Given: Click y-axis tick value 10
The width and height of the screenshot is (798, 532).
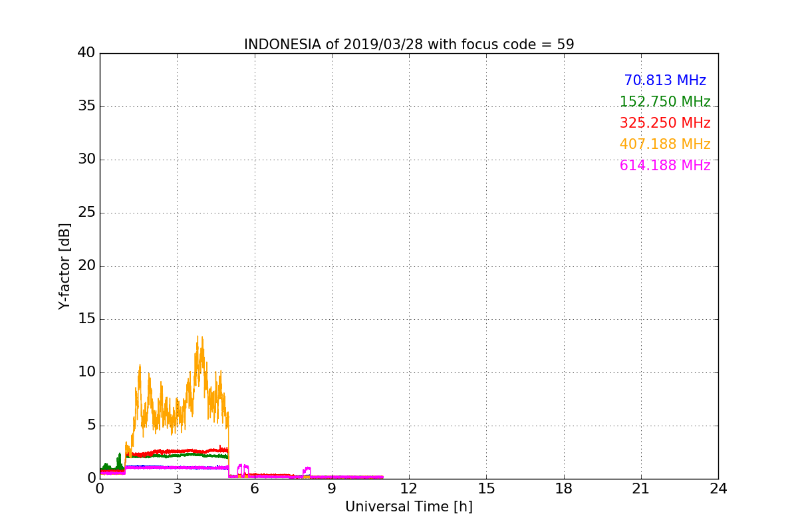Looking at the screenshot, I should coord(86,372).
